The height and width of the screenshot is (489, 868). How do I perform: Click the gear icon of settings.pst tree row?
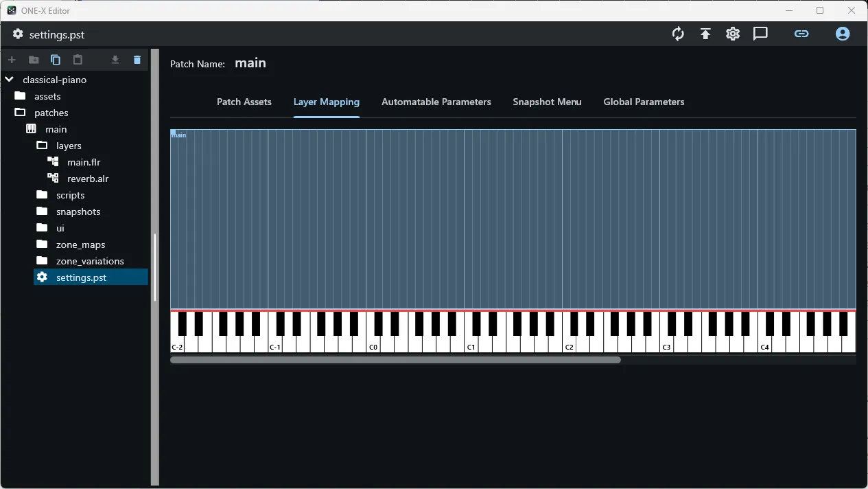tap(42, 277)
